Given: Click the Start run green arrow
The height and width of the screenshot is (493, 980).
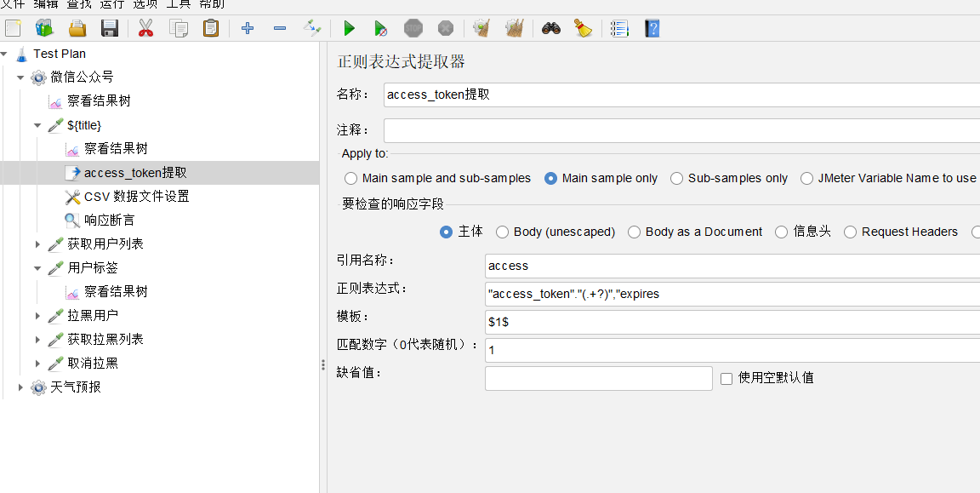Looking at the screenshot, I should pyautogui.click(x=349, y=28).
